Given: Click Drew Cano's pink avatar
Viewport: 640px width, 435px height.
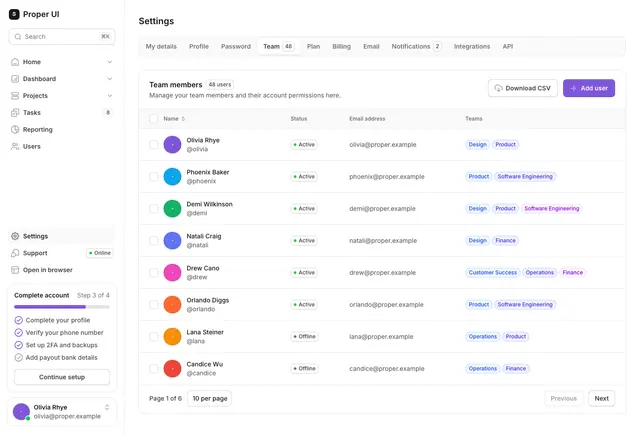Looking at the screenshot, I should (172, 273).
